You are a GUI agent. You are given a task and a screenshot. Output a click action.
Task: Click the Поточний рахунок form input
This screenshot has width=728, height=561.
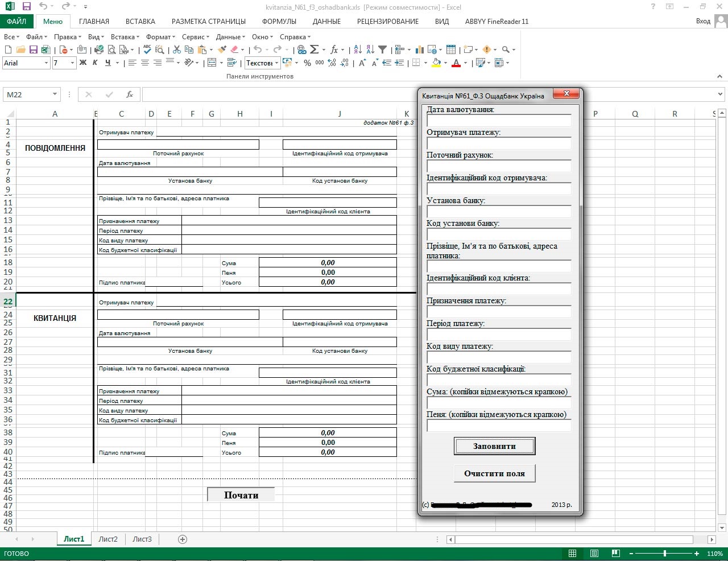coord(499,166)
